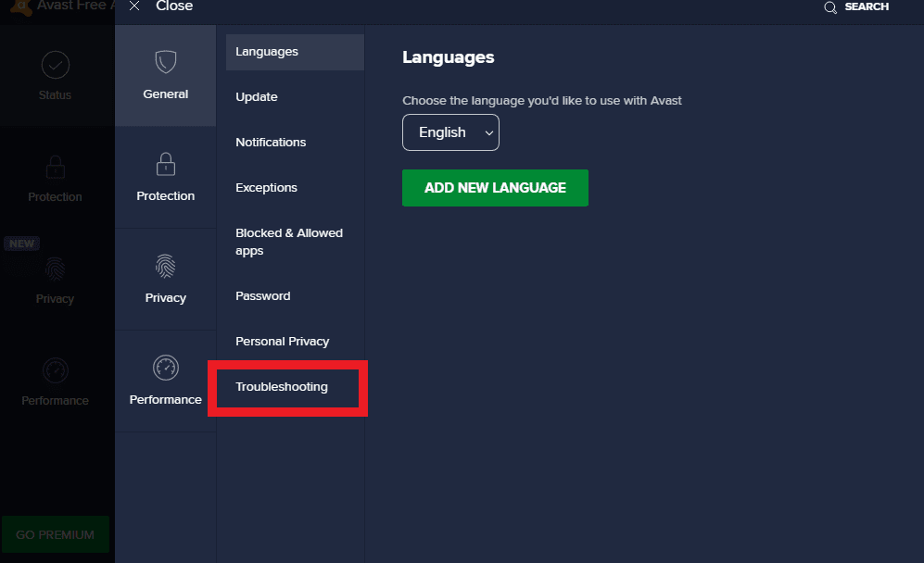Screen dimensions: 924x563
Task: Click the GO PREMIUM button
Action: [56, 534]
